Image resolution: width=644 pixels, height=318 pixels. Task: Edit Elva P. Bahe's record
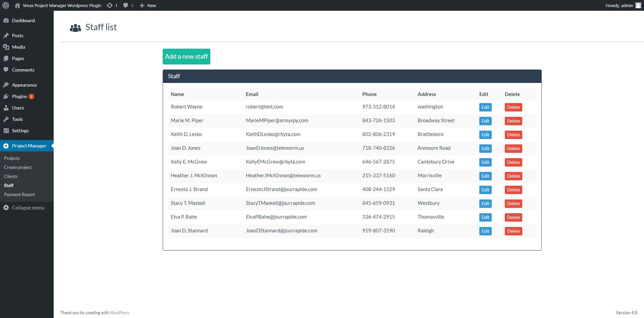coord(485,217)
